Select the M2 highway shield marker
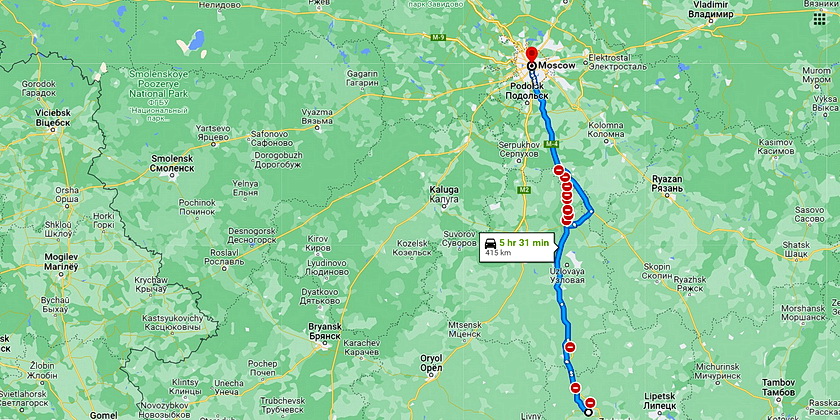 pyautogui.click(x=523, y=189)
